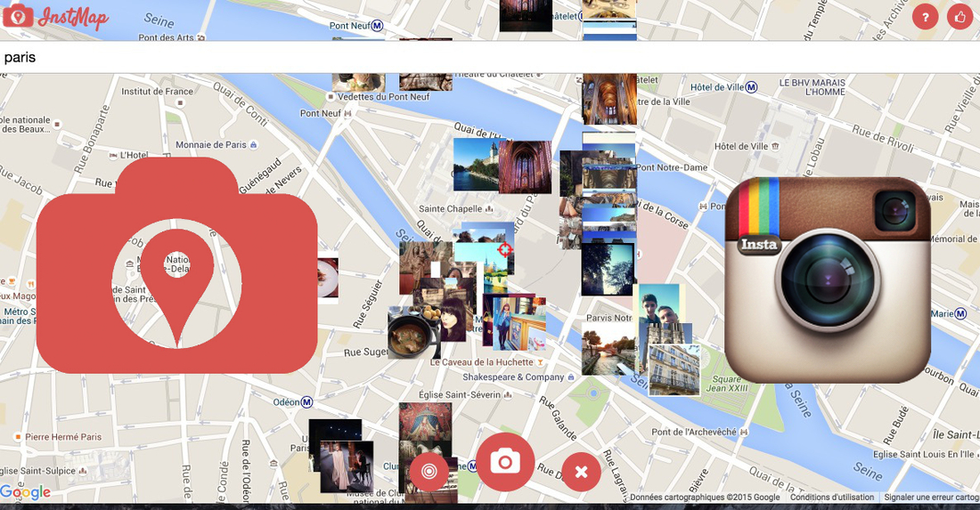The image size is (980, 510).
Task: Click the 'LE BHV MARAIS L'HOMME' label
Action: (812, 86)
